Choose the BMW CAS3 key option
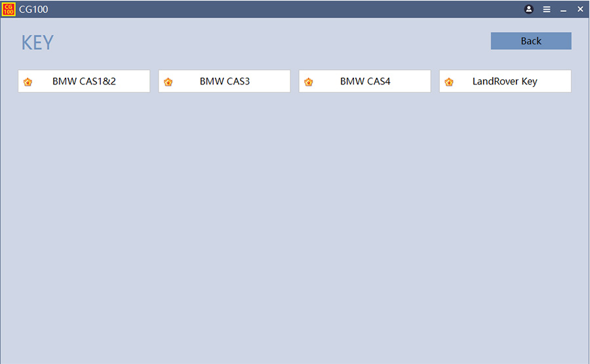The width and height of the screenshot is (590, 364). pyautogui.click(x=225, y=82)
